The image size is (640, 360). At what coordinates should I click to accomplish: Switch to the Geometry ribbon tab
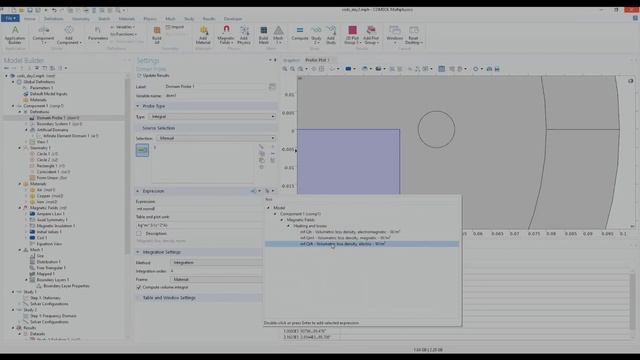80,19
